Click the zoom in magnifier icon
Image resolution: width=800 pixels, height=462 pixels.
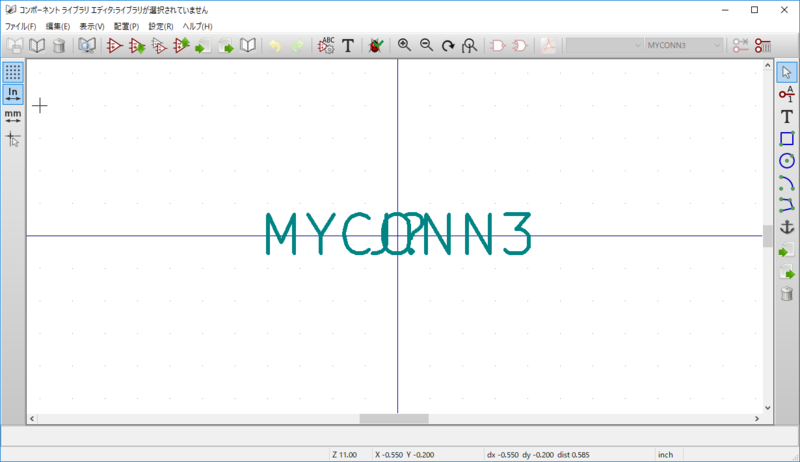[404, 45]
